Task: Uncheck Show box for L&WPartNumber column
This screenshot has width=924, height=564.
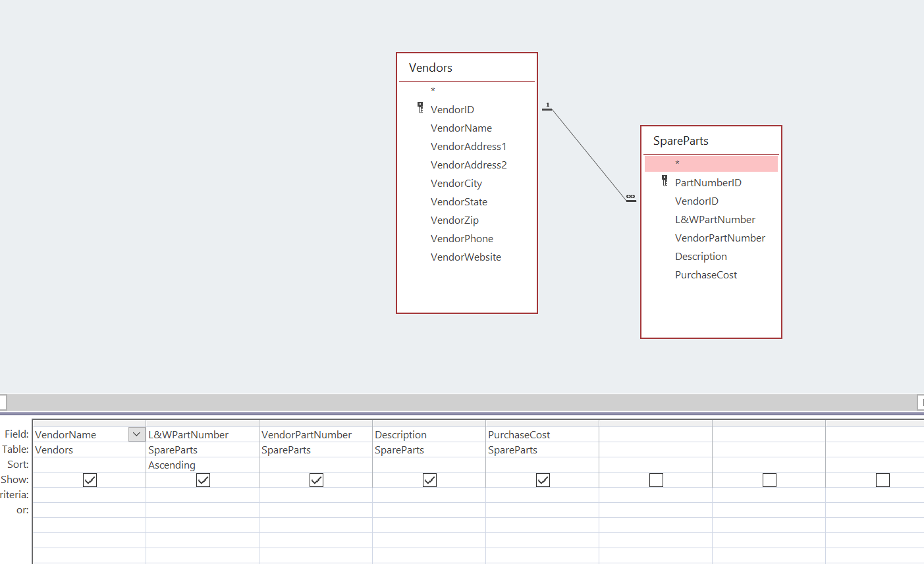Action: pyautogui.click(x=204, y=480)
